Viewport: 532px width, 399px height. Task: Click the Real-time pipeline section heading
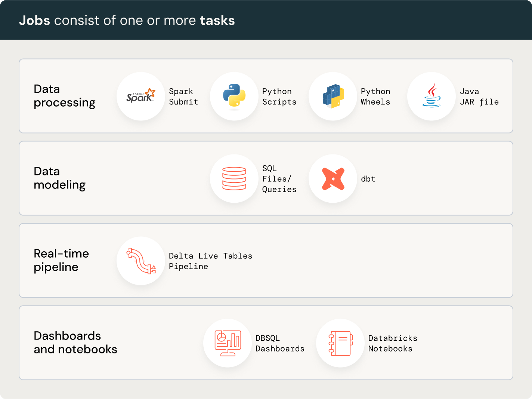[x=61, y=260]
